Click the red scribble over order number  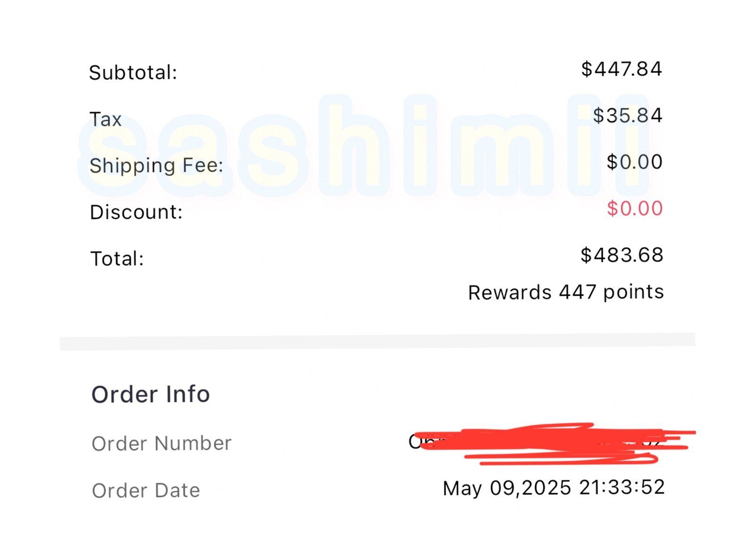click(556, 444)
